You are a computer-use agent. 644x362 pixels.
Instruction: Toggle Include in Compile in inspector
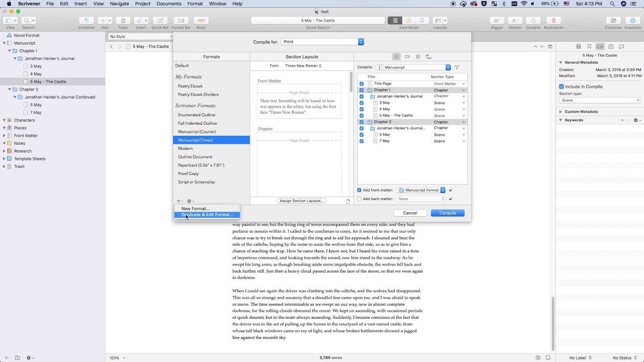click(x=561, y=86)
